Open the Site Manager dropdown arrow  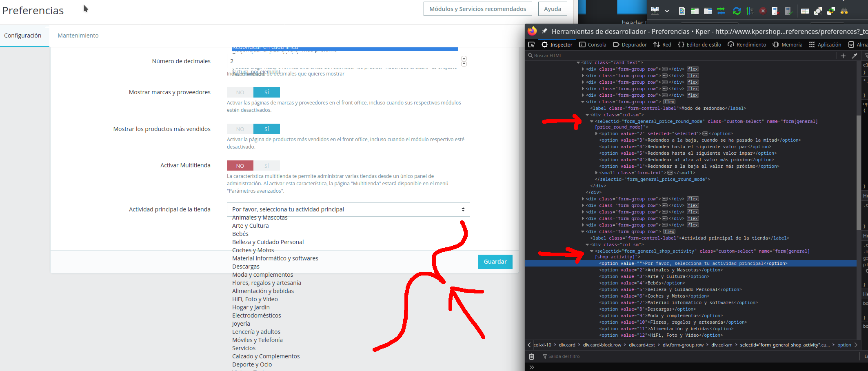click(668, 11)
